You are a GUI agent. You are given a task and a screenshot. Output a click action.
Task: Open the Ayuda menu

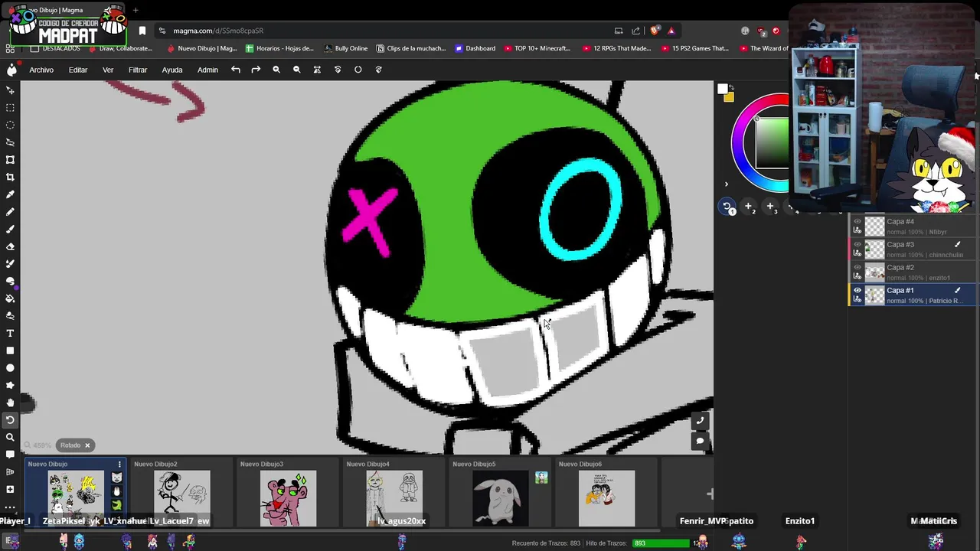pyautogui.click(x=172, y=70)
